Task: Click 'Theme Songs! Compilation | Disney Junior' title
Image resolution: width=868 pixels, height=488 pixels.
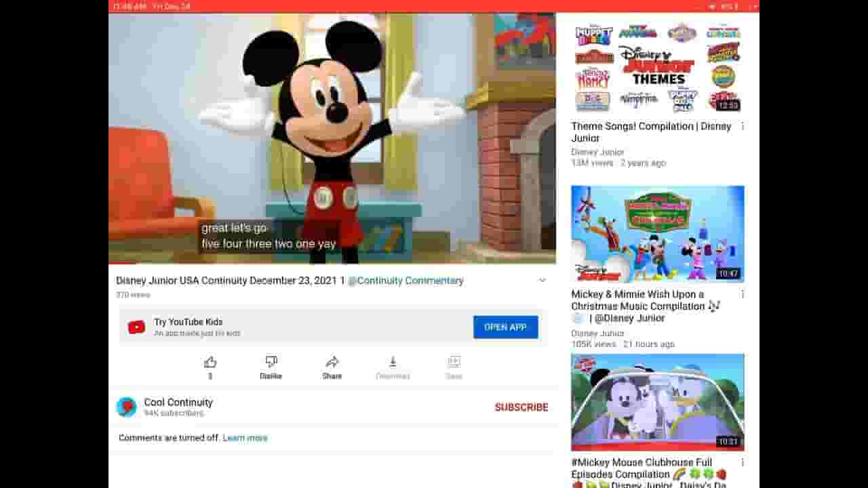Action: coord(651,132)
